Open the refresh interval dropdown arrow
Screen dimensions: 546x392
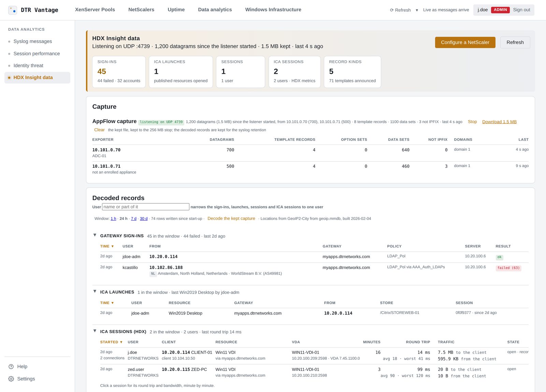click(417, 10)
